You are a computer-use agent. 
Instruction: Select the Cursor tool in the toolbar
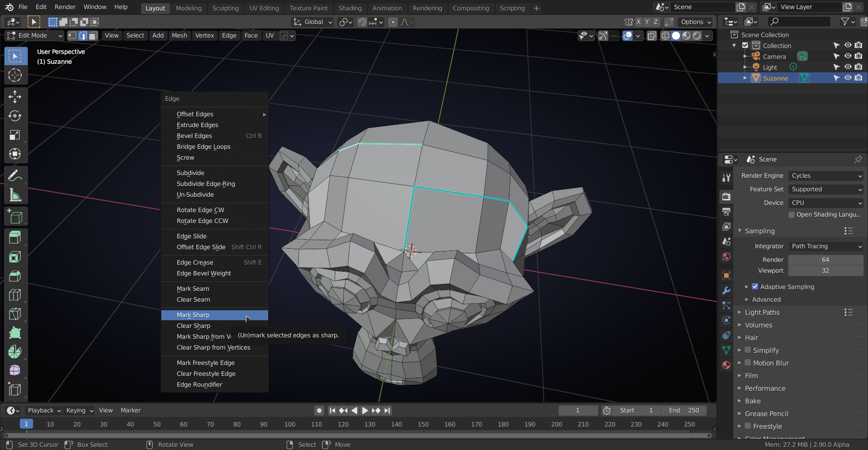pyautogui.click(x=15, y=75)
